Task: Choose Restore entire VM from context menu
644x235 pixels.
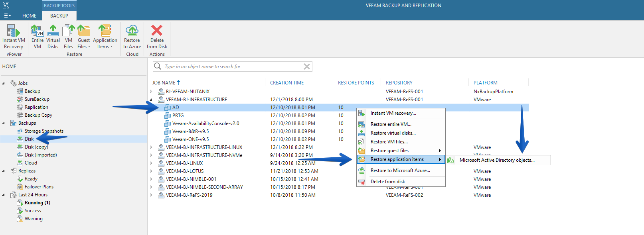Action: [x=401, y=124]
